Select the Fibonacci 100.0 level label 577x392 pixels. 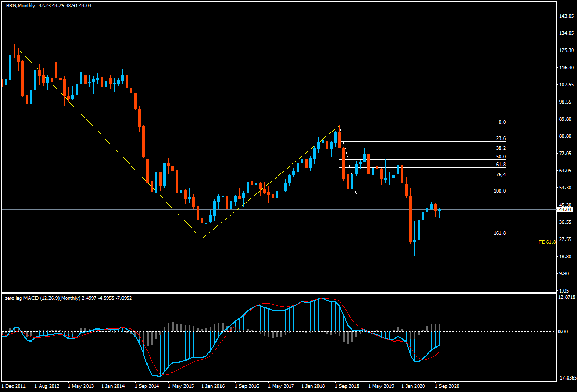pyautogui.click(x=500, y=191)
